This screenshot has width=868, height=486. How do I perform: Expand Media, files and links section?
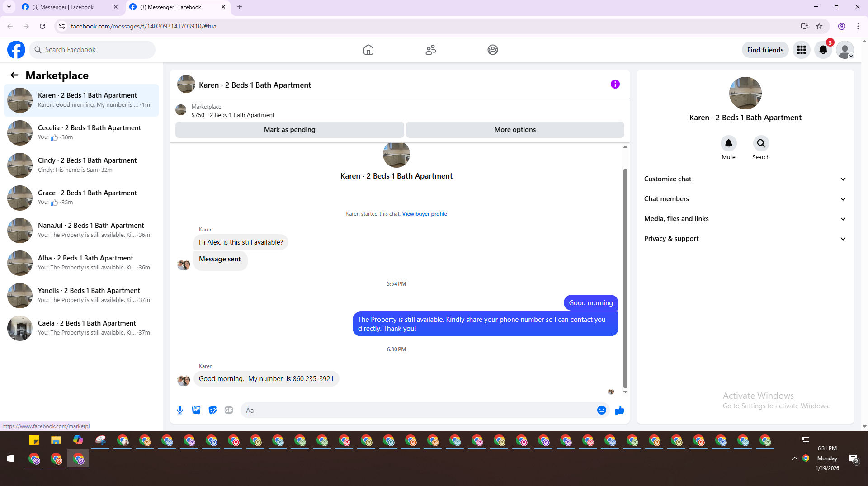pyautogui.click(x=745, y=219)
